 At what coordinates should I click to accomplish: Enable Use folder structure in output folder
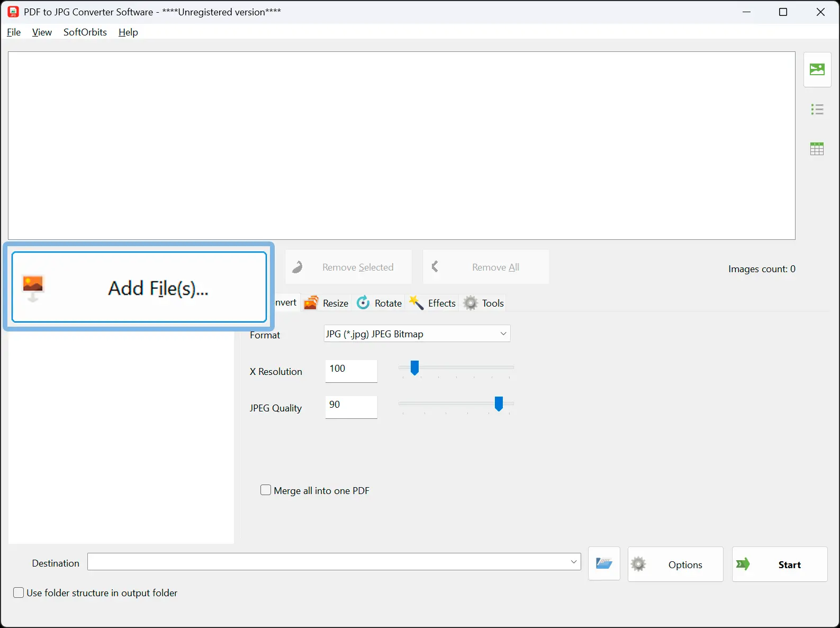pos(19,593)
